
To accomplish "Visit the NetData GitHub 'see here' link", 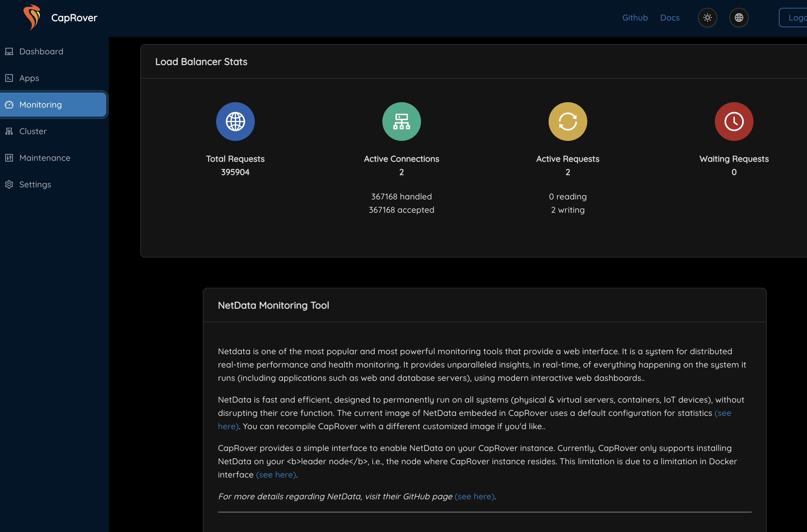I will click(x=474, y=496).
